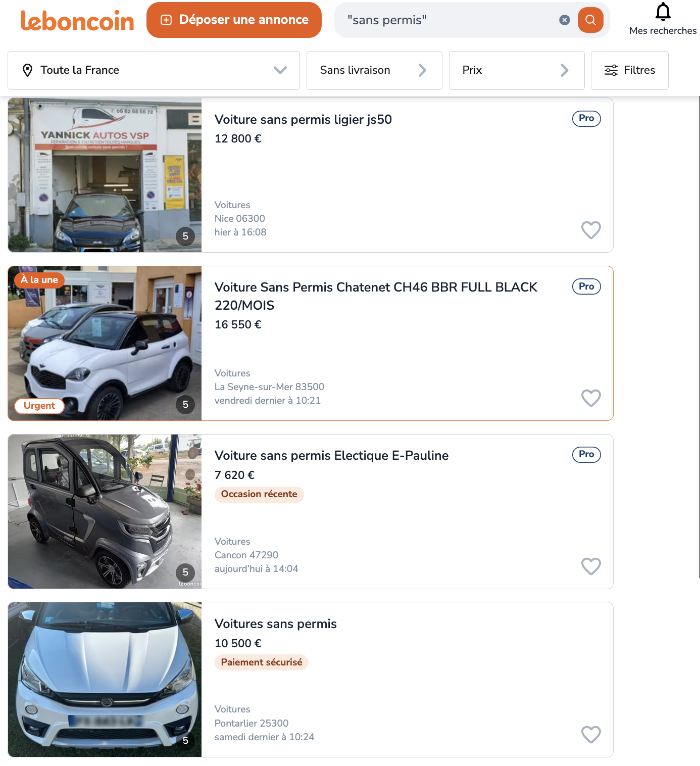Clear the search field text

(564, 20)
